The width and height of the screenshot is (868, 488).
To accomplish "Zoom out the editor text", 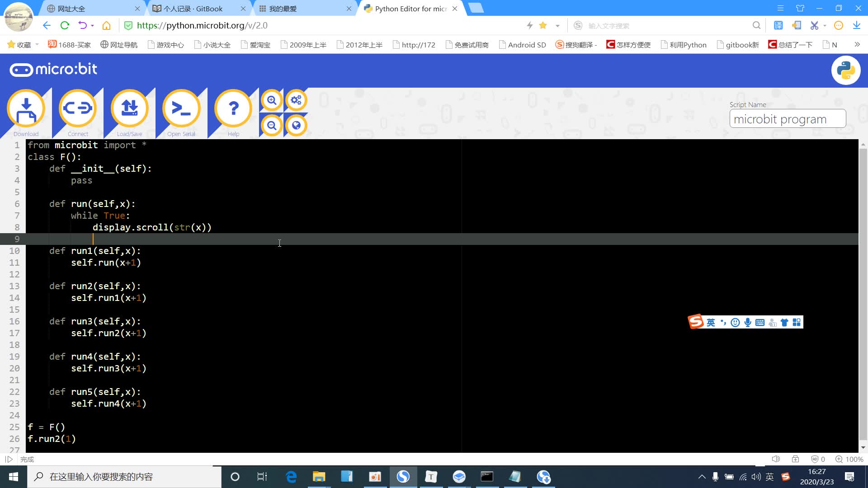I will point(272,126).
